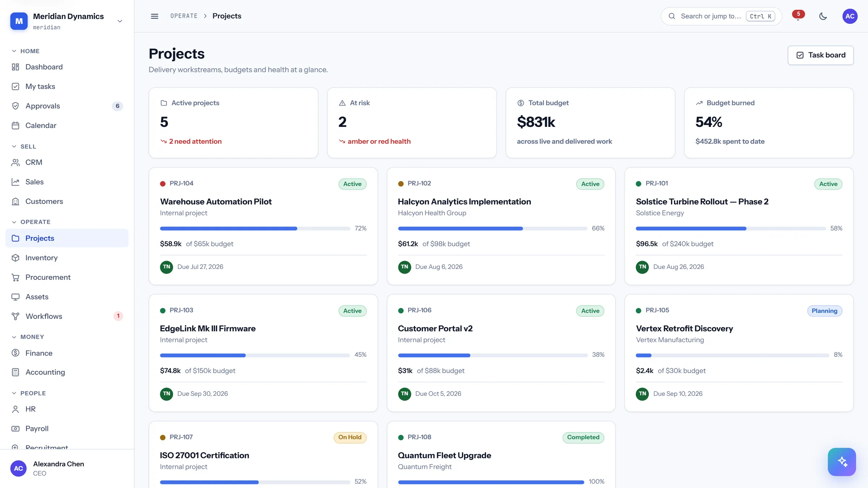Open the Dashboard sidebar icon
The width and height of the screenshot is (868, 488).
point(15,67)
